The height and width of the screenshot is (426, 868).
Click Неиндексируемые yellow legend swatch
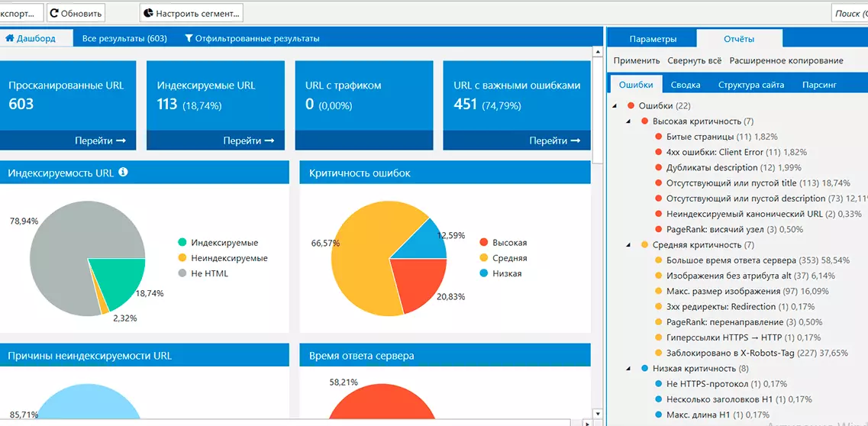[182, 258]
